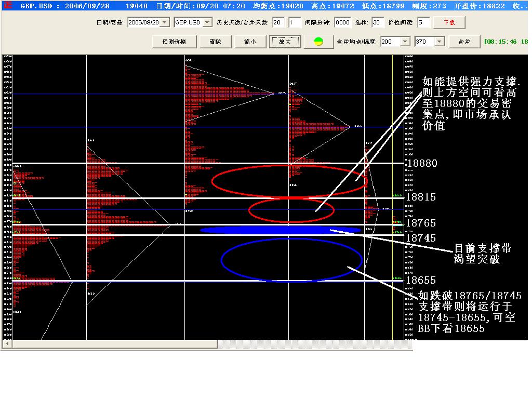
Task: Focus the history days field showing 20
Action: click(279, 22)
